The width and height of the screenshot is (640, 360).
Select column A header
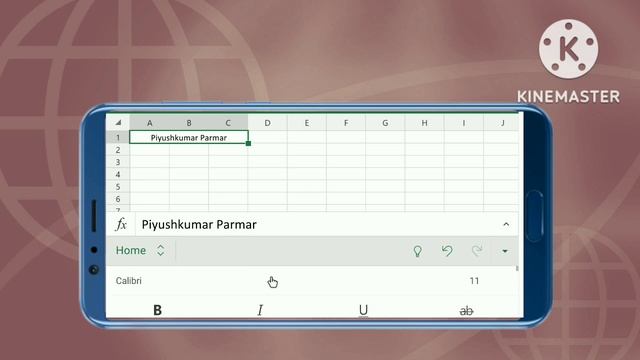(x=150, y=123)
